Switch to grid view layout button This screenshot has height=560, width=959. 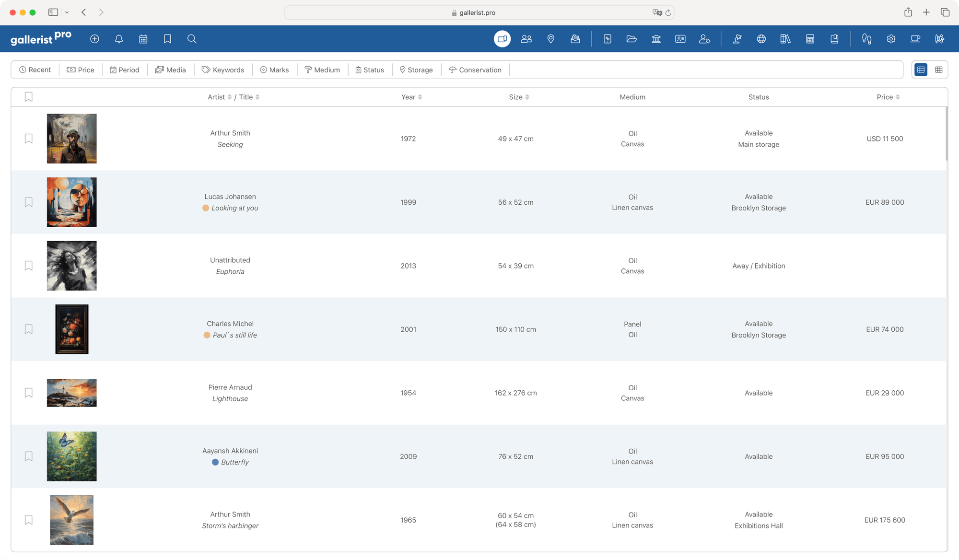(x=938, y=70)
